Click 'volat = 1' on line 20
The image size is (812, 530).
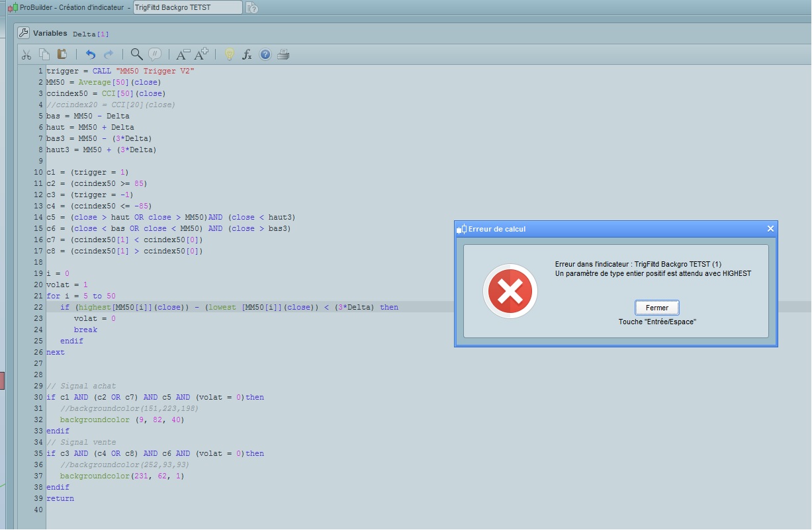[x=67, y=285]
